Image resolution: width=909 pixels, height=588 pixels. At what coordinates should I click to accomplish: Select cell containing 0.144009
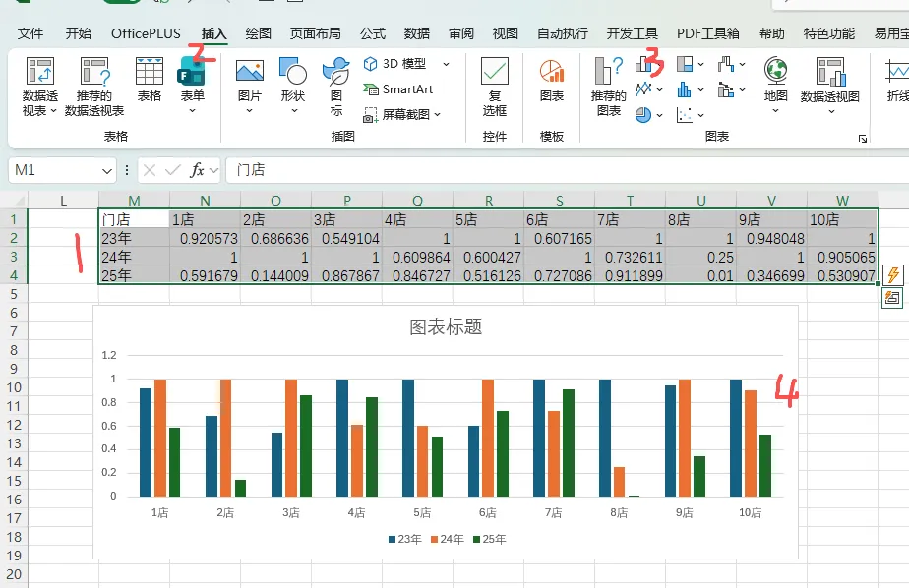click(x=275, y=275)
